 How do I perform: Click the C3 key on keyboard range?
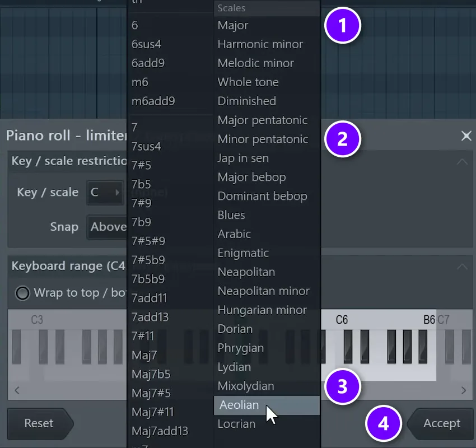pos(37,320)
